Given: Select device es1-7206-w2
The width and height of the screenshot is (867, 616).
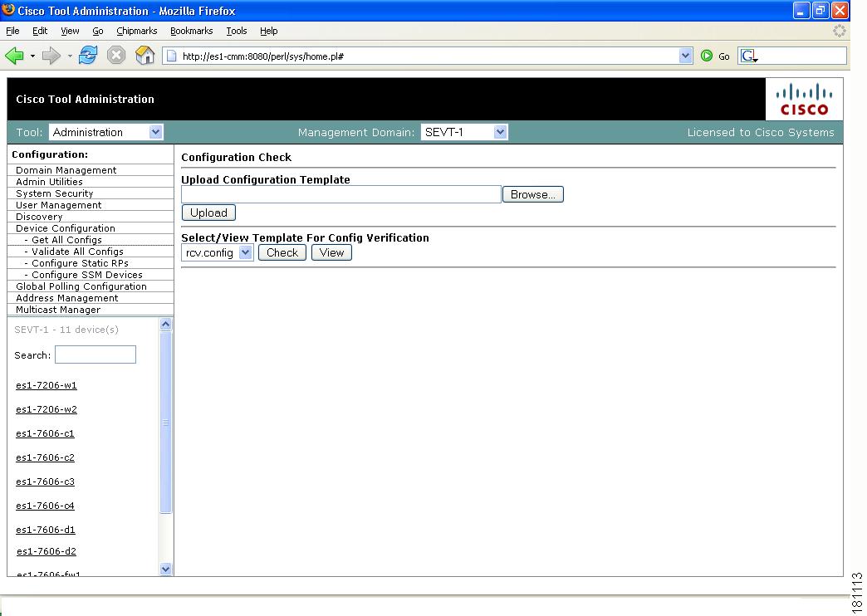Looking at the screenshot, I should coord(47,410).
